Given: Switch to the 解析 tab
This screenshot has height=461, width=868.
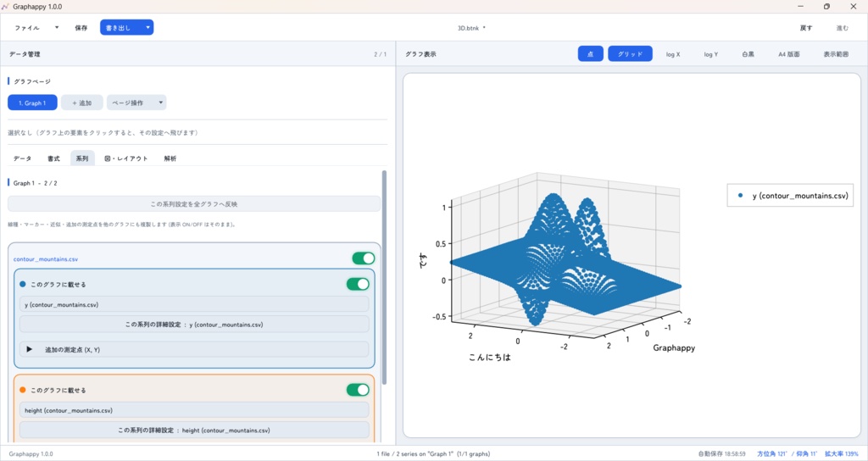Looking at the screenshot, I should pos(170,158).
